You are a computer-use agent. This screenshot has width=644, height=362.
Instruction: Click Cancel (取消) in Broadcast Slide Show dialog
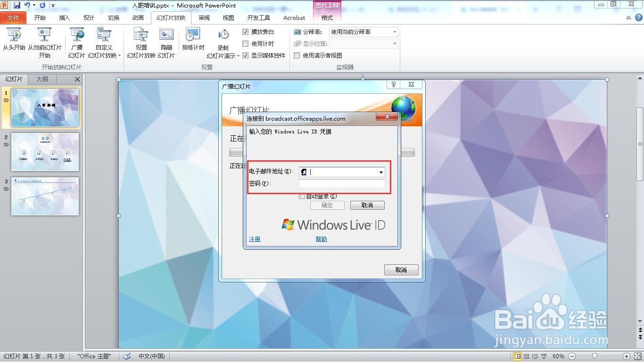coord(401,270)
